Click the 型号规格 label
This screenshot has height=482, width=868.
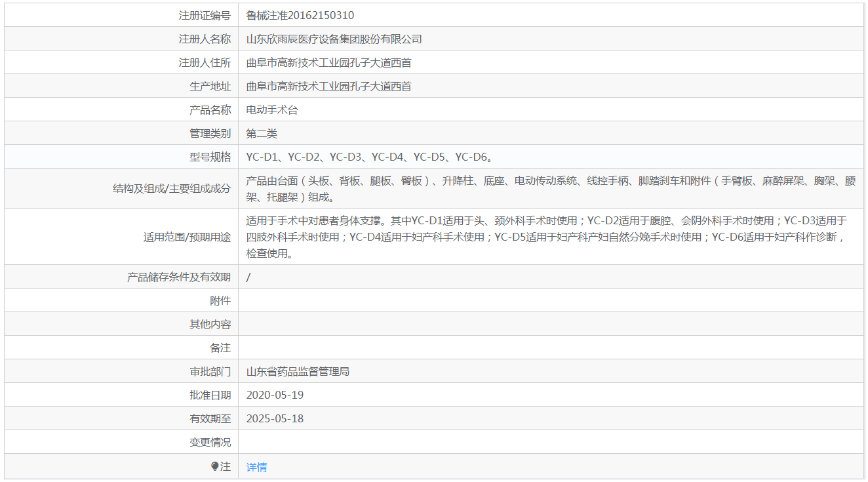point(210,157)
